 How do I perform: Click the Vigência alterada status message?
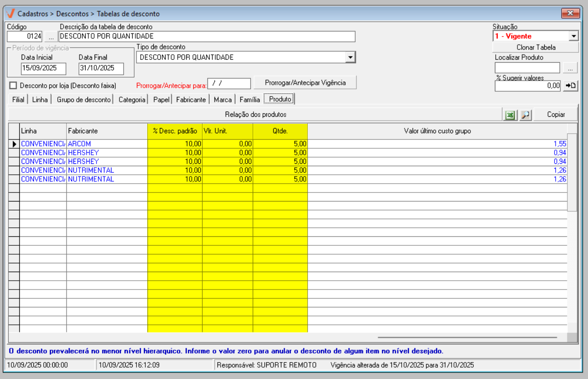tap(402, 365)
